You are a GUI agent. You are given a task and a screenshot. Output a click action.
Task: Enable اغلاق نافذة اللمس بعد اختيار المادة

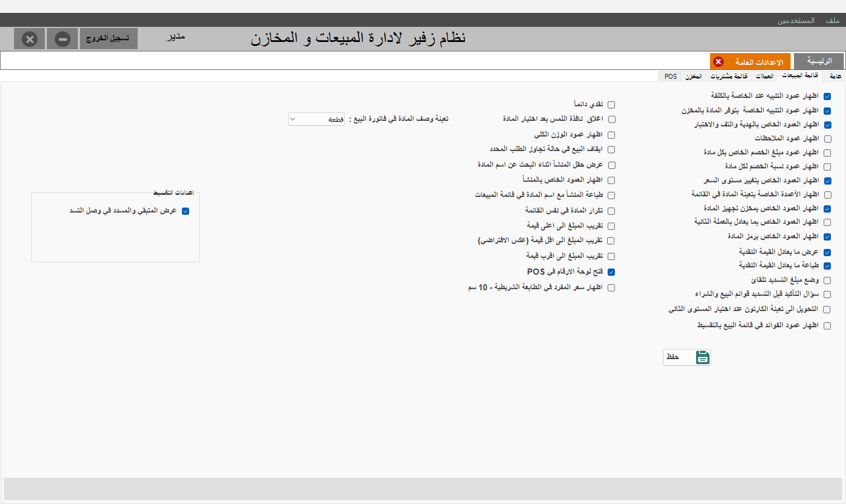611,119
